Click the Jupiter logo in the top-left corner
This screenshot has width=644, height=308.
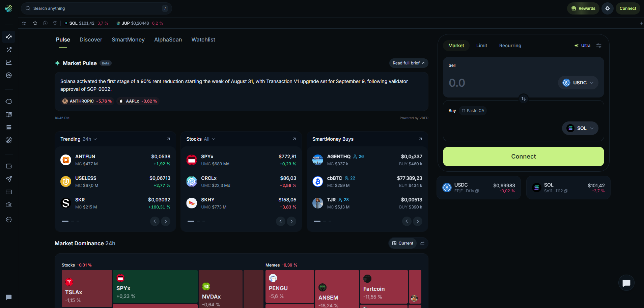tap(9, 8)
